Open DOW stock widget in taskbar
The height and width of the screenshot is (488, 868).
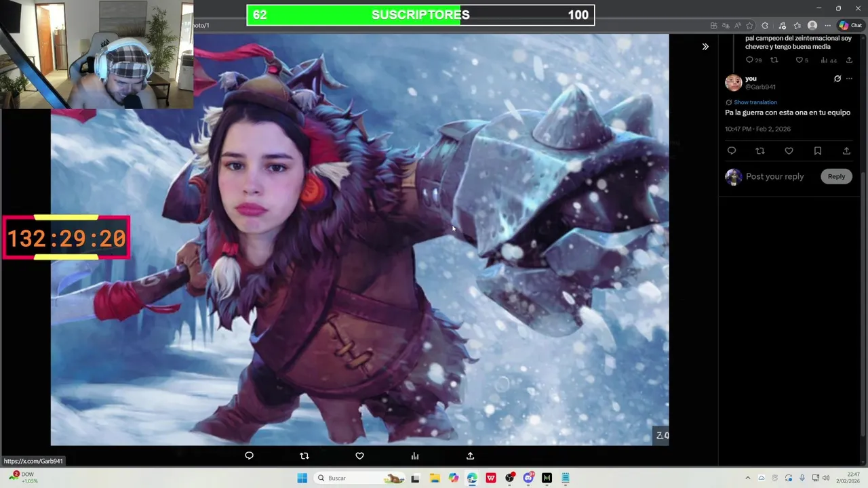(x=23, y=477)
